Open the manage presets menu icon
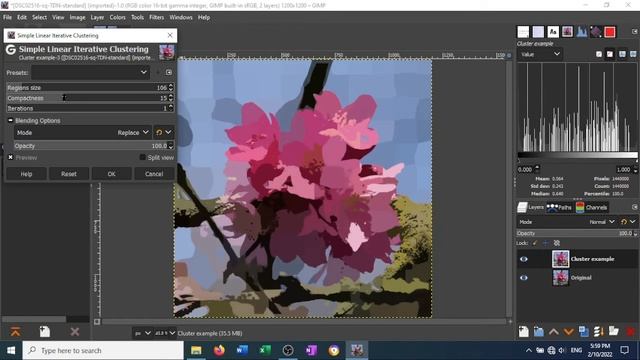Screen dimensions: 640x360 169,73
